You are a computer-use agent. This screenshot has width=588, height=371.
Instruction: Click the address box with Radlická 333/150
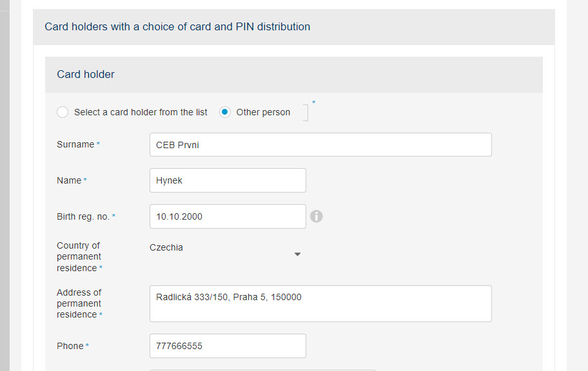tap(320, 303)
